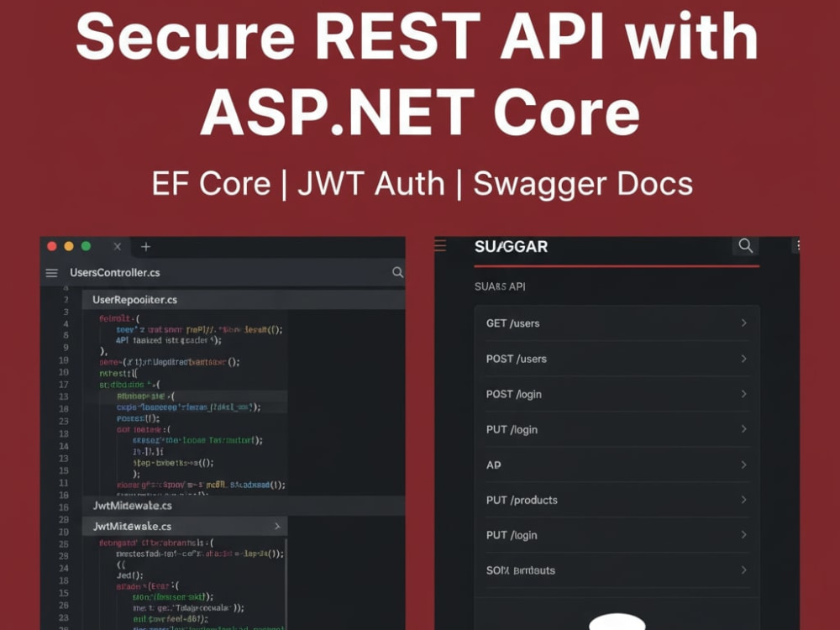Open the POST /login endpoint
Viewport: 840px width, 630px height.
point(617,394)
